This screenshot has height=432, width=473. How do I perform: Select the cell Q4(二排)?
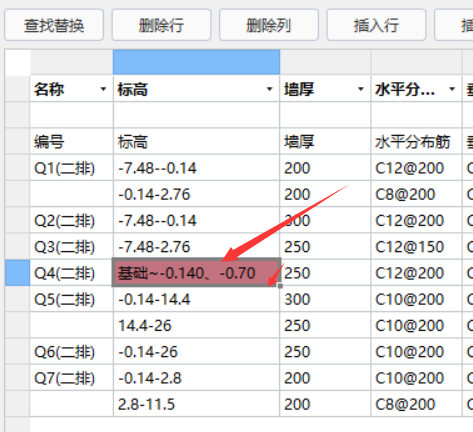[72, 273]
